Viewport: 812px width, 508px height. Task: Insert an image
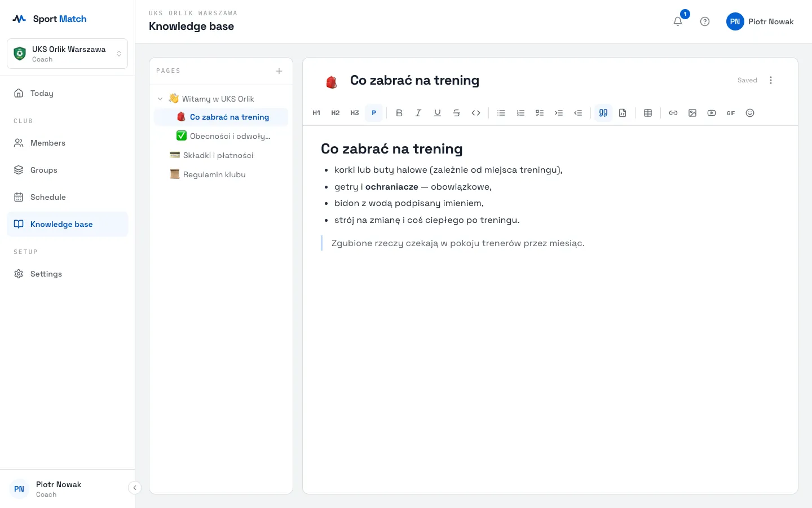point(692,113)
